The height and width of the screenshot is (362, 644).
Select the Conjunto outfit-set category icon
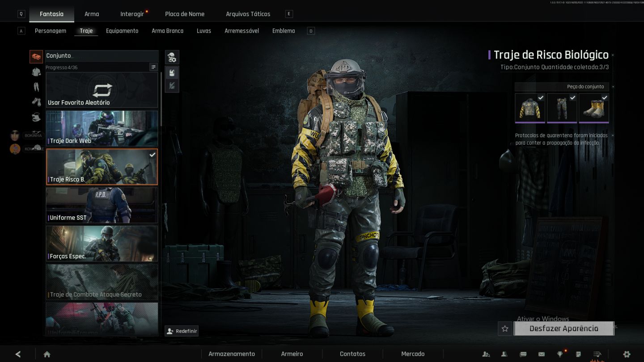[36, 57]
